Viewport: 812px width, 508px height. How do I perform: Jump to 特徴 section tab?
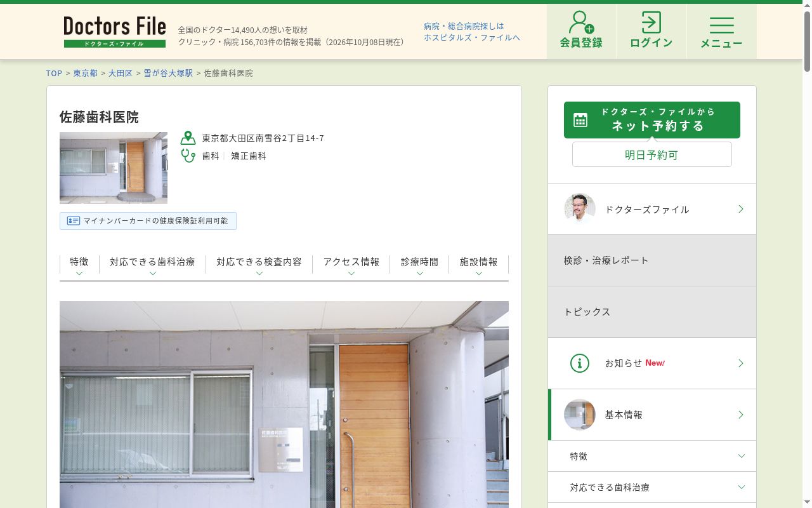[x=79, y=266]
